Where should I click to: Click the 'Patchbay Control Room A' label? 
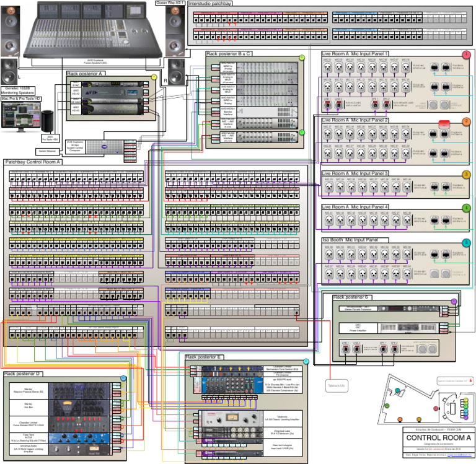click(x=33, y=162)
